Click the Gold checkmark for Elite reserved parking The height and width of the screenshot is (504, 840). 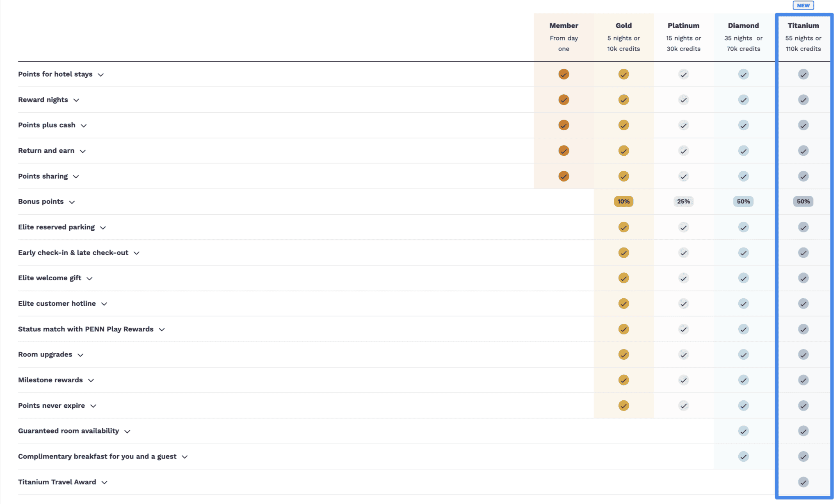tap(623, 227)
